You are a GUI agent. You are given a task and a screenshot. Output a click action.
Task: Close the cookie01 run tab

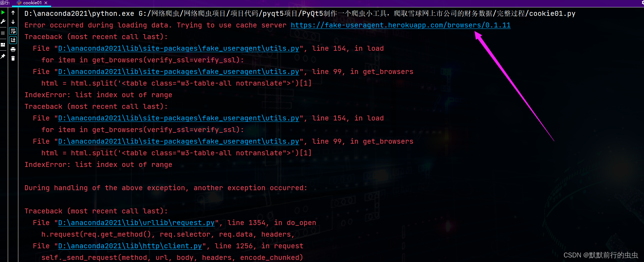[46, 3]
